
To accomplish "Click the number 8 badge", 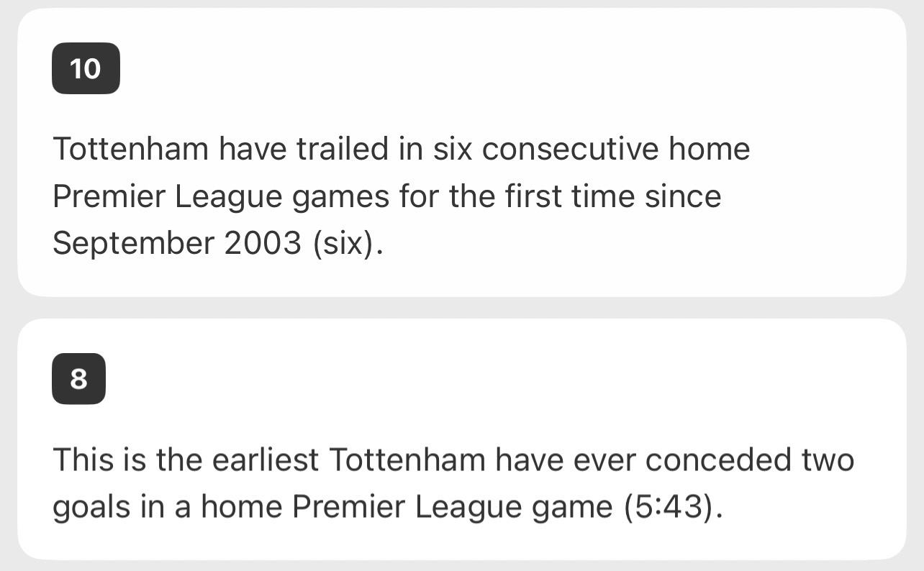I will click(78, 378).
